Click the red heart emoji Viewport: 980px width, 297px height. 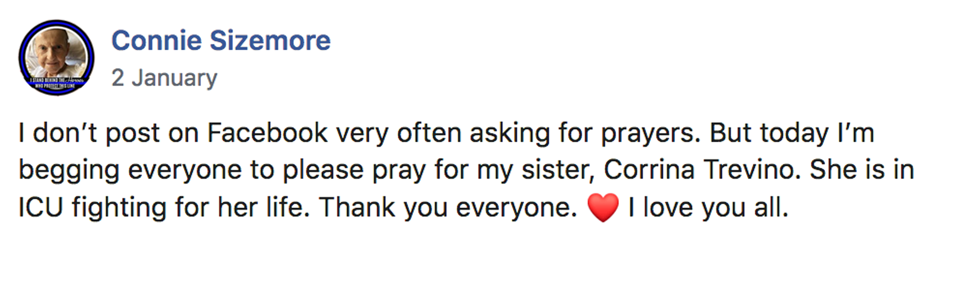click(603, 207)
